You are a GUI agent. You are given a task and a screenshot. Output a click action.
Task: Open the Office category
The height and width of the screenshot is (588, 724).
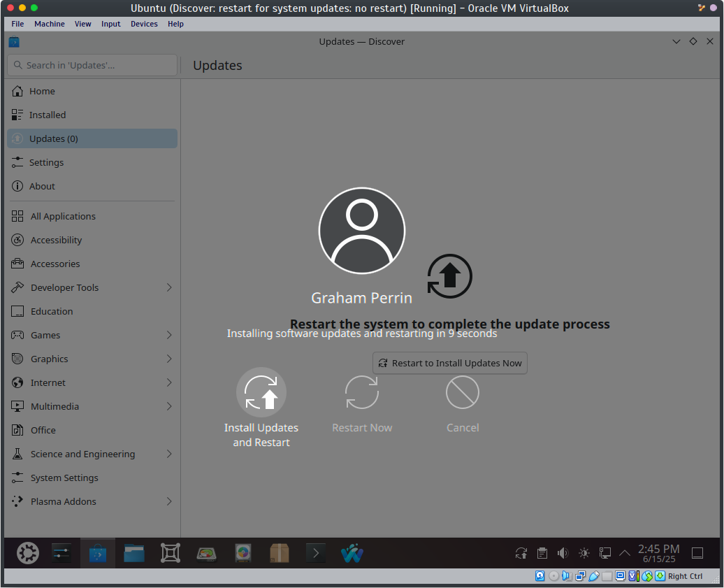92,430
